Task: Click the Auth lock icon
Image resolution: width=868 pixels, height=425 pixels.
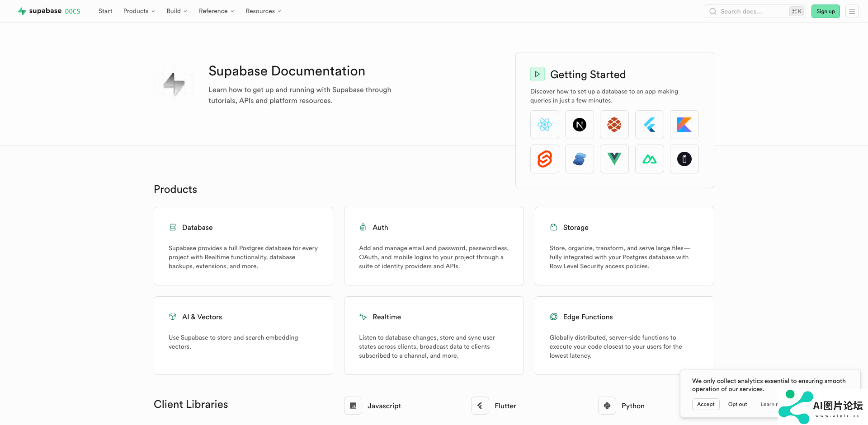Action: coord(363,227)
